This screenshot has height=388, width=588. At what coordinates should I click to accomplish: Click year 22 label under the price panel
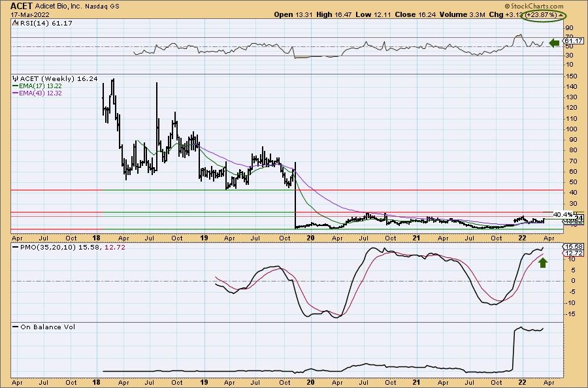point(523,238)
